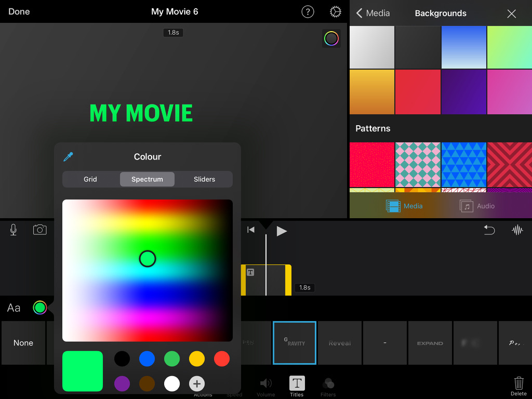Enable Spectrum mode in the colour picker
Image resolution: width=532 pixels, height=399 pixels.
pos(147,179)
